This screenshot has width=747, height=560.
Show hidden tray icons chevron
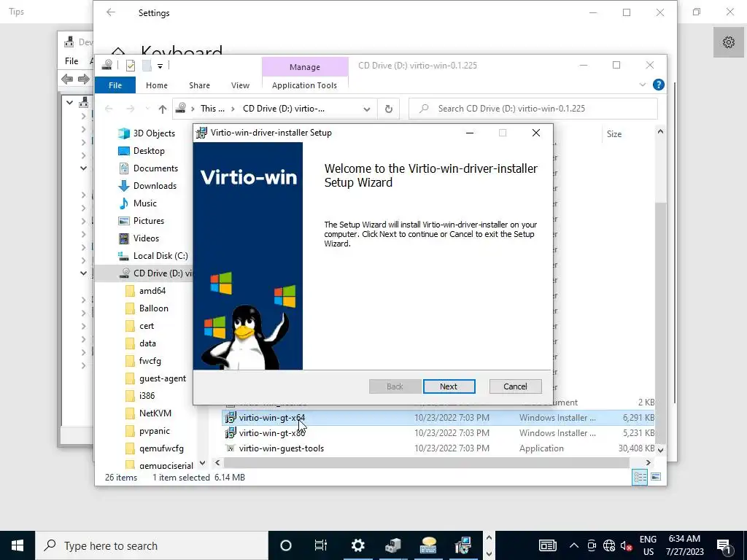pos(574,546)
